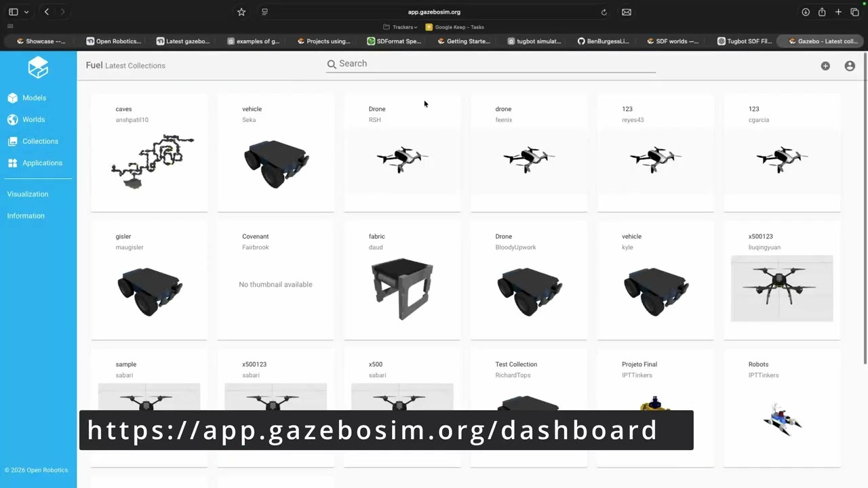Click the sample collection title
868x488 pixels.
point(126,365)
